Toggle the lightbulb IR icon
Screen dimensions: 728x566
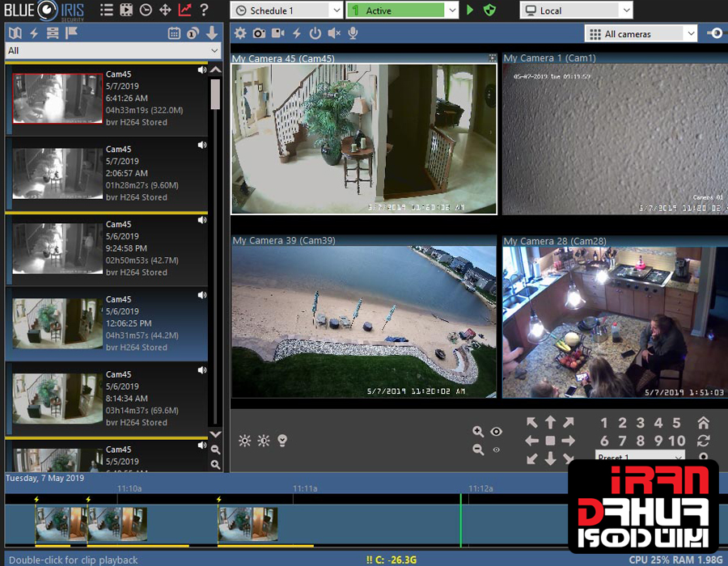282,441
